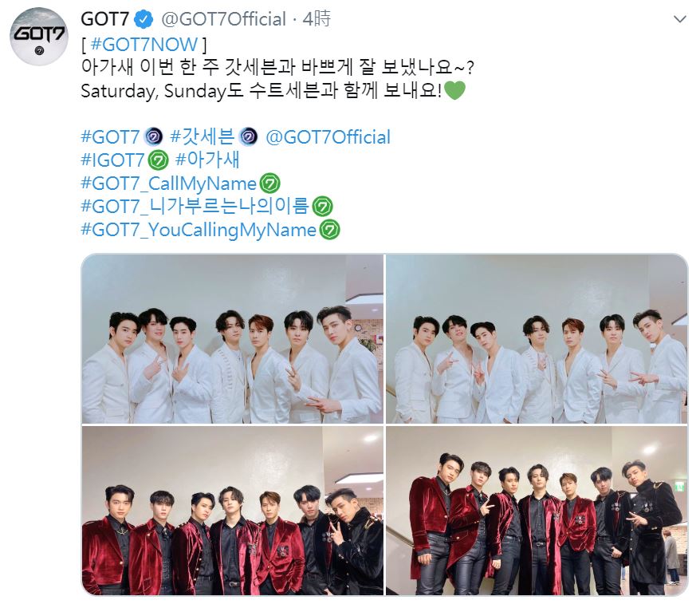This screenshot has width=700, height=604.
Task: Open the 4時 timestamp link
Action: pos(317,19)
